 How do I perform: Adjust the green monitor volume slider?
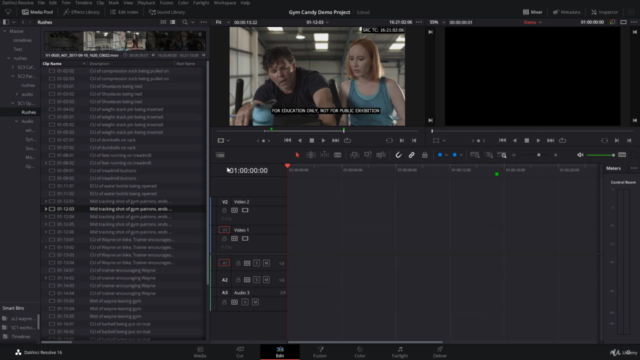coord(601,155)
